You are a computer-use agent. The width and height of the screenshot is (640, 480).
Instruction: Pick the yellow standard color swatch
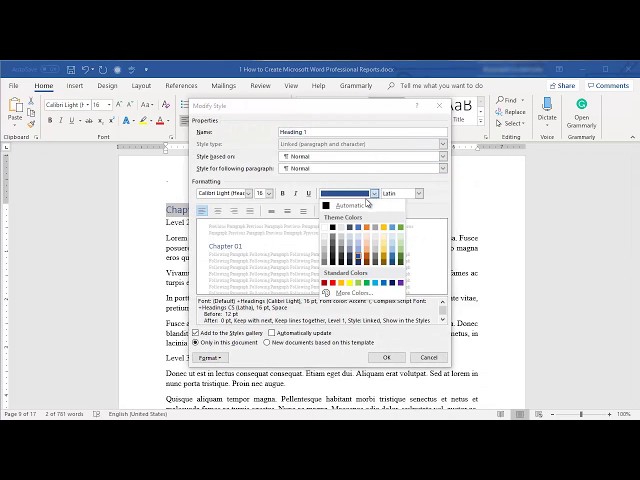[x=350, y=283]
